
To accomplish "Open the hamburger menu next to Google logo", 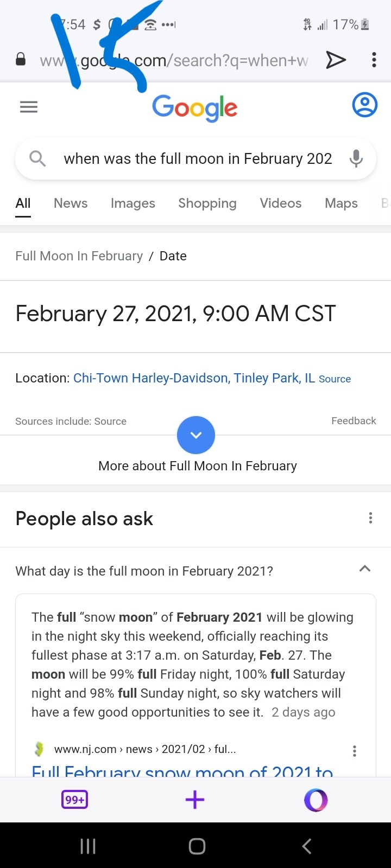I will pos(29,107).
